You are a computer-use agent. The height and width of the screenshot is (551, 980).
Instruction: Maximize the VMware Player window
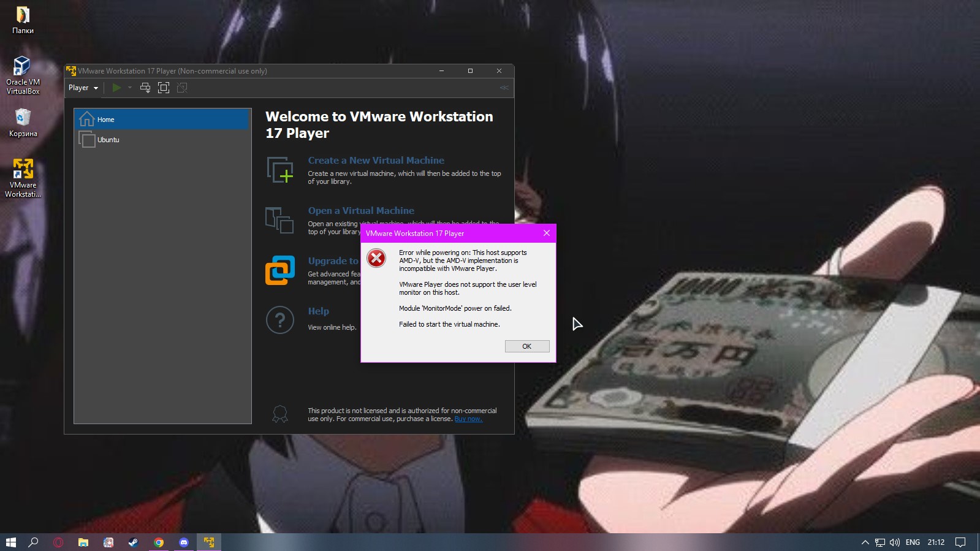click(470, 71)
